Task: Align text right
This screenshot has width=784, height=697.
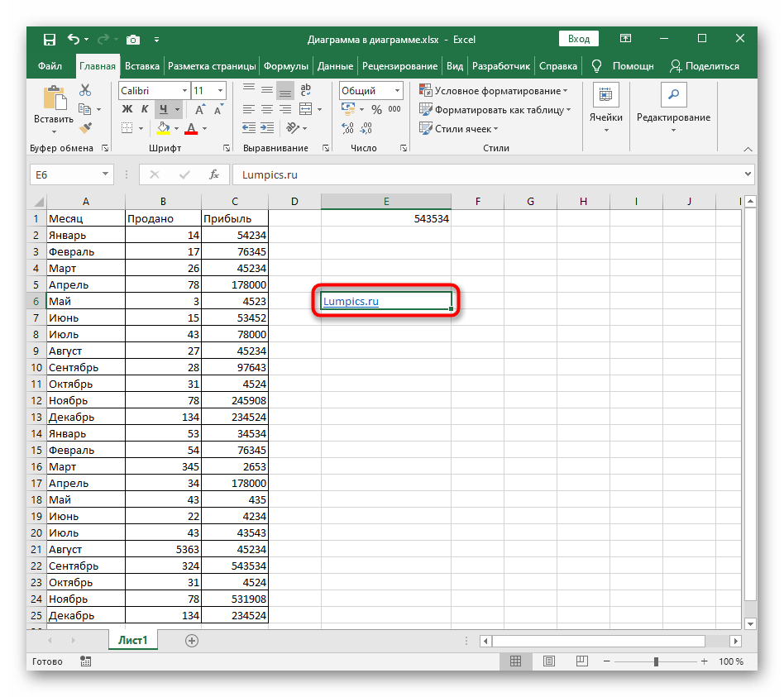Action: (285, 109)
